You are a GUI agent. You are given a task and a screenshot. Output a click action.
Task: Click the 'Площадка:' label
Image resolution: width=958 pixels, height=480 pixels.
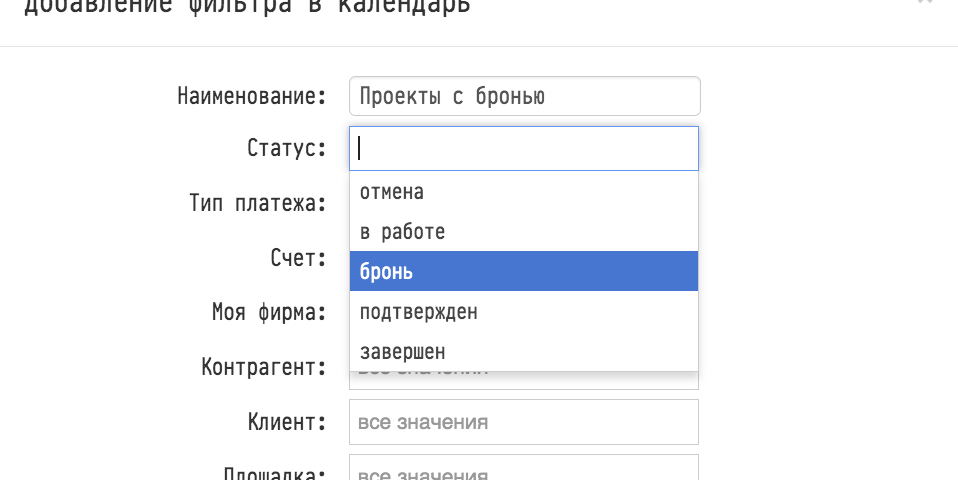point(275,473)
